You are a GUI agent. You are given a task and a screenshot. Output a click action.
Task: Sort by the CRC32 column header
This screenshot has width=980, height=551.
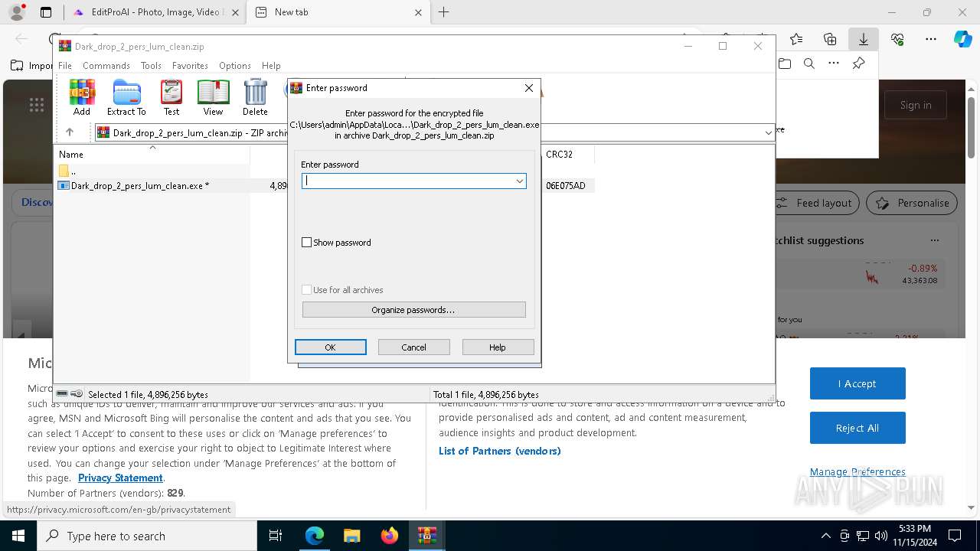pyautogui.click(x=567, y=155)
